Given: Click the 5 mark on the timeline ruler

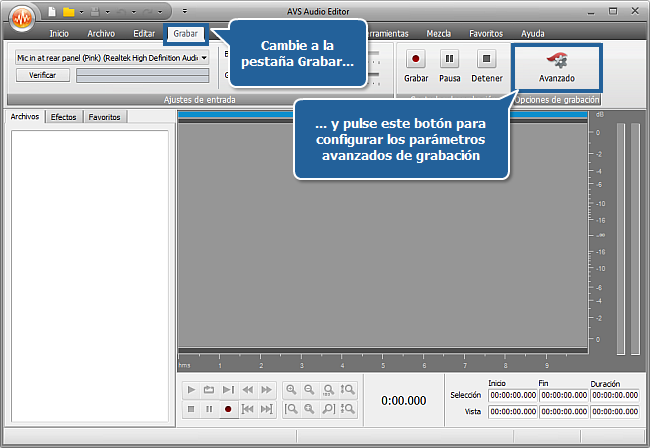Looking at the screenshot, I should (383, 365).
